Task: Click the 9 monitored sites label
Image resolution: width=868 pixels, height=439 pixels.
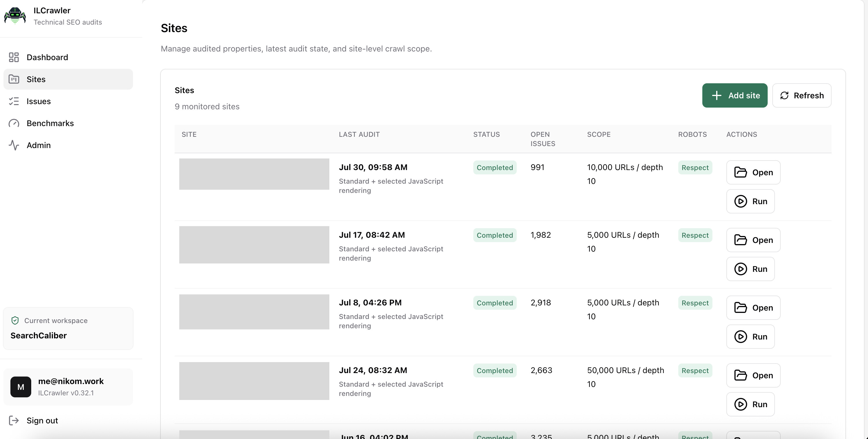Action: 207,106
